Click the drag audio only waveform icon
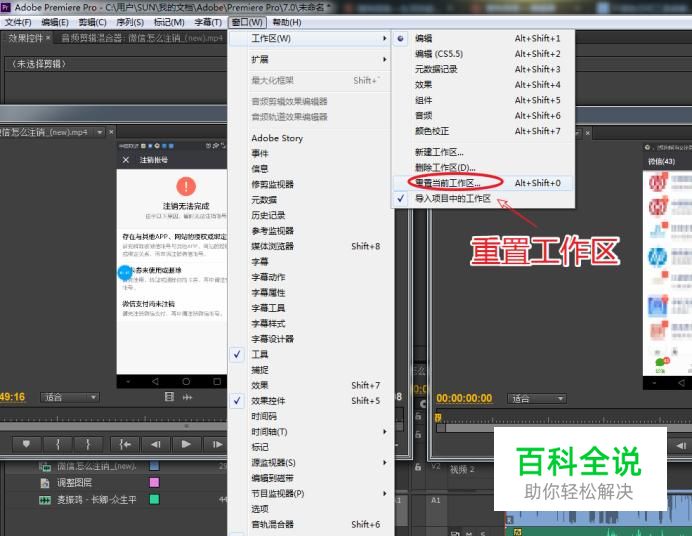 (x=188, y=397)
